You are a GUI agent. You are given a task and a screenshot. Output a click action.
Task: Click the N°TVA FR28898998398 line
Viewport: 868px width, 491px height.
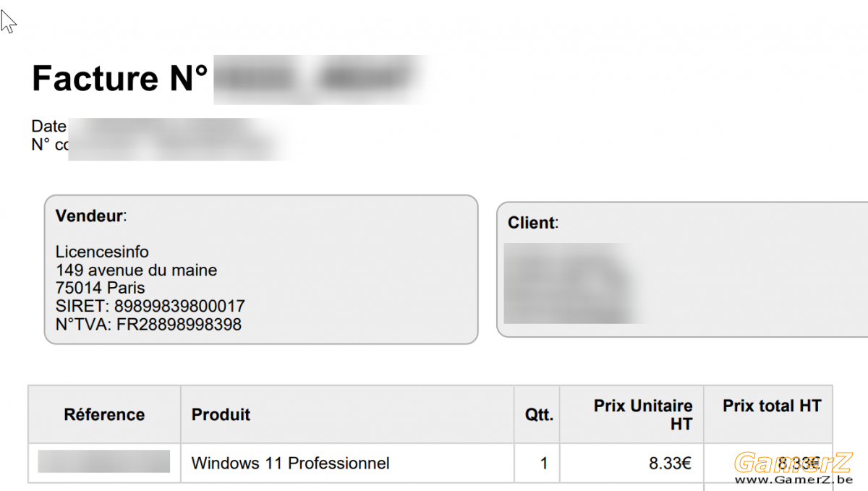148,325
